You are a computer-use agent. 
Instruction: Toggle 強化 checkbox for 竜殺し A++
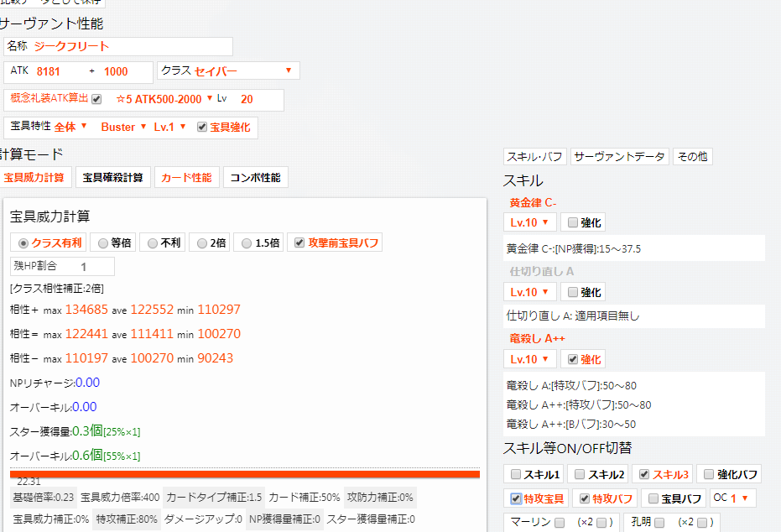point(573,359)
